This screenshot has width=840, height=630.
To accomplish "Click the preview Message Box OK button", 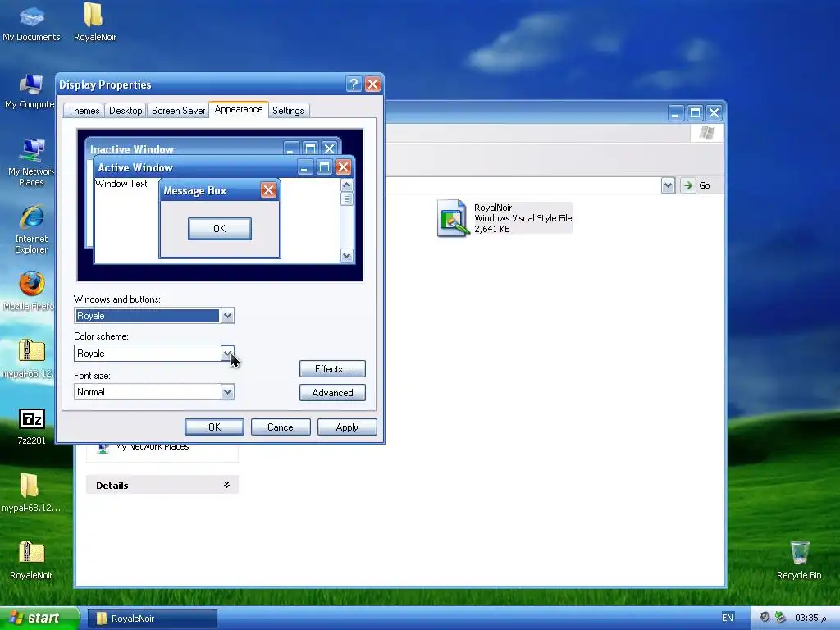I will 220,229.
